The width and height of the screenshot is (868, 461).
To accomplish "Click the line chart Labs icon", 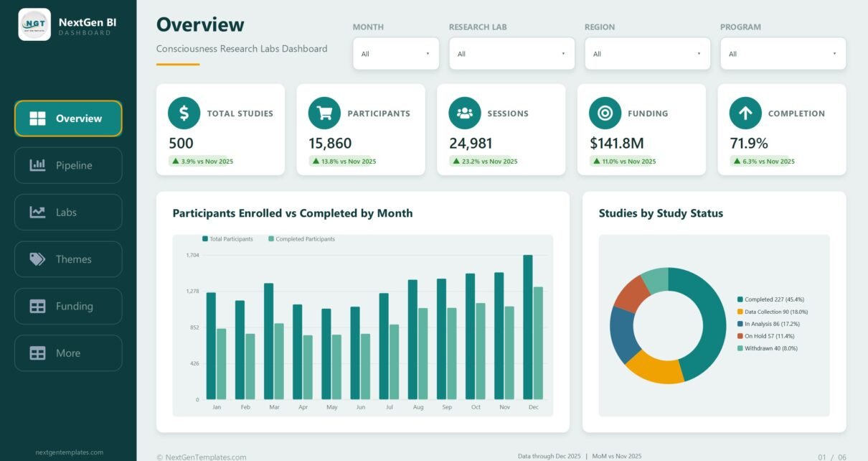I will pyautogui.click(x=37, y=213).
